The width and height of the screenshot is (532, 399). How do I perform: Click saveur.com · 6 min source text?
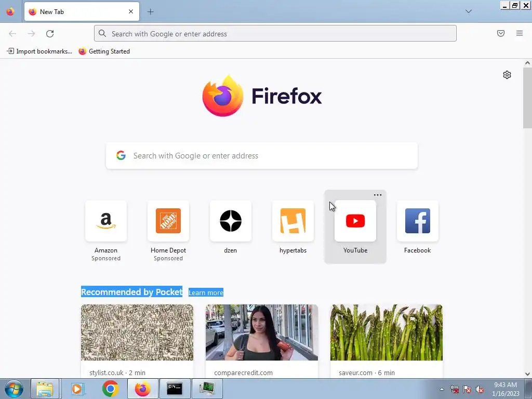pos(367,373)
